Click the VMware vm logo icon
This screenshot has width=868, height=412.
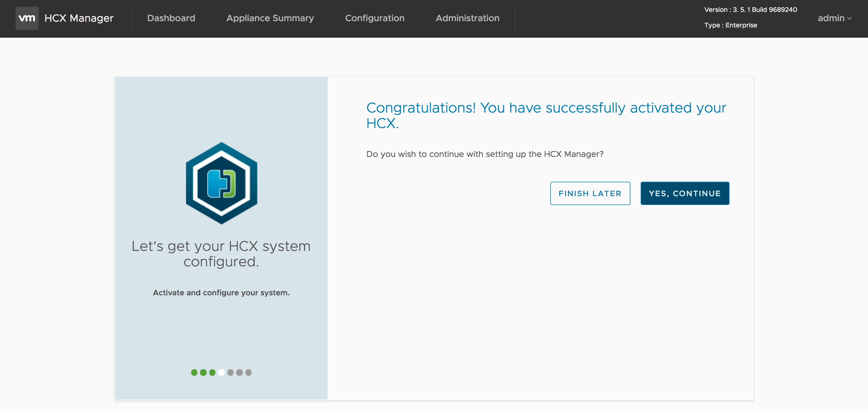point(27,18)
